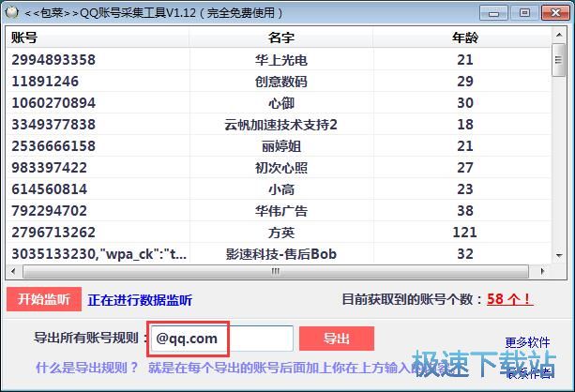
Task: Click the 名字 column header
Action: coord(281,38)
